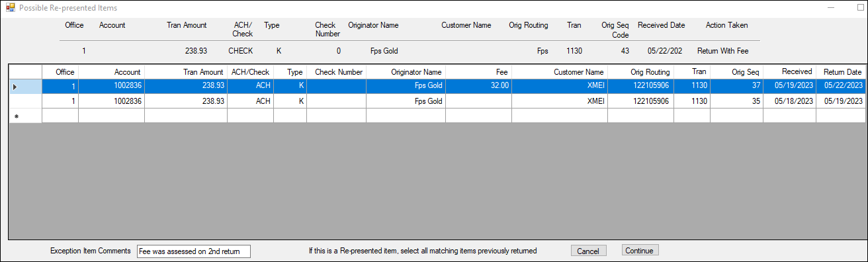Screen dimensions: 868x262
Task: Select Tran Amount cell in row received 05/18/2023
Action: 186,101
